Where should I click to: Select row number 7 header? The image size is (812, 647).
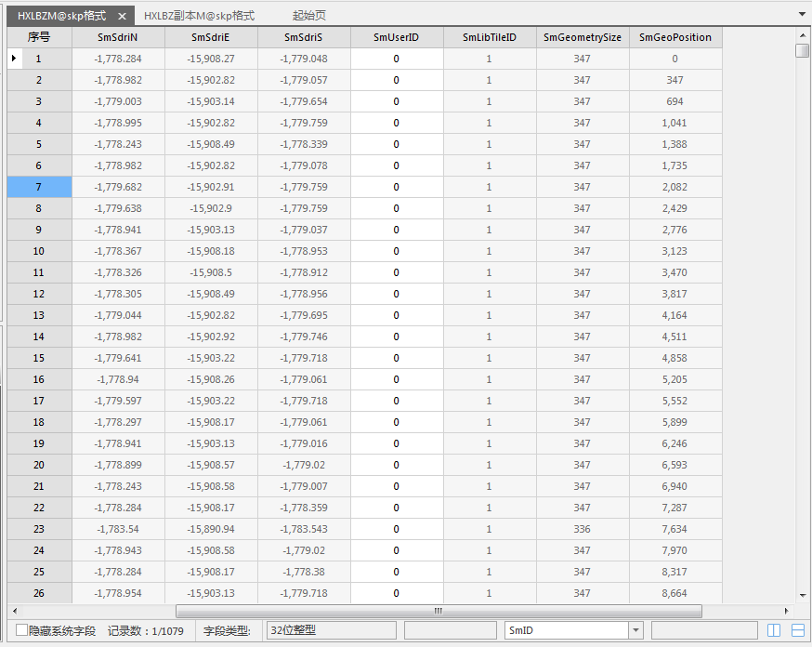(x=39, y=187)
